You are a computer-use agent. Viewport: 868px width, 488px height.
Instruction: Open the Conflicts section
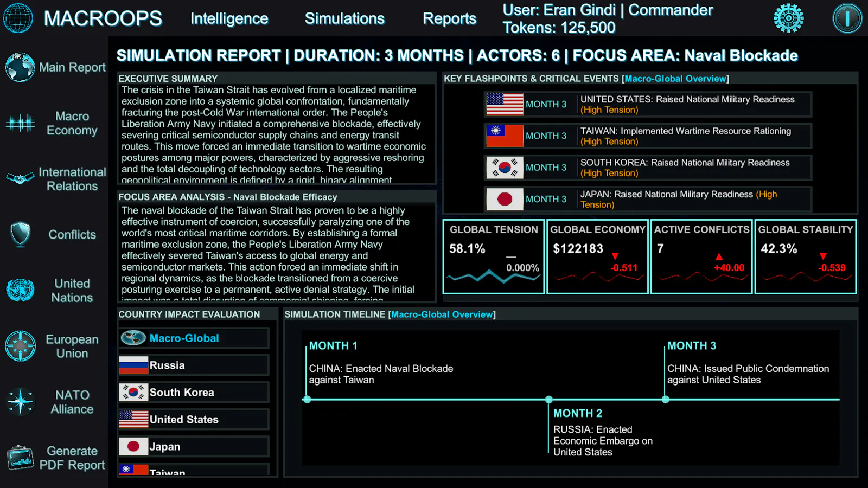[72, 234]
